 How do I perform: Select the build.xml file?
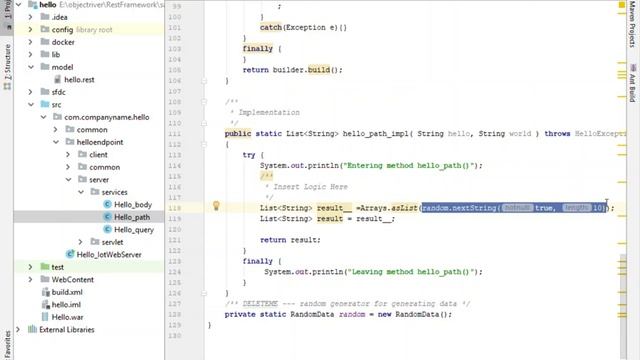pos(67,292)
